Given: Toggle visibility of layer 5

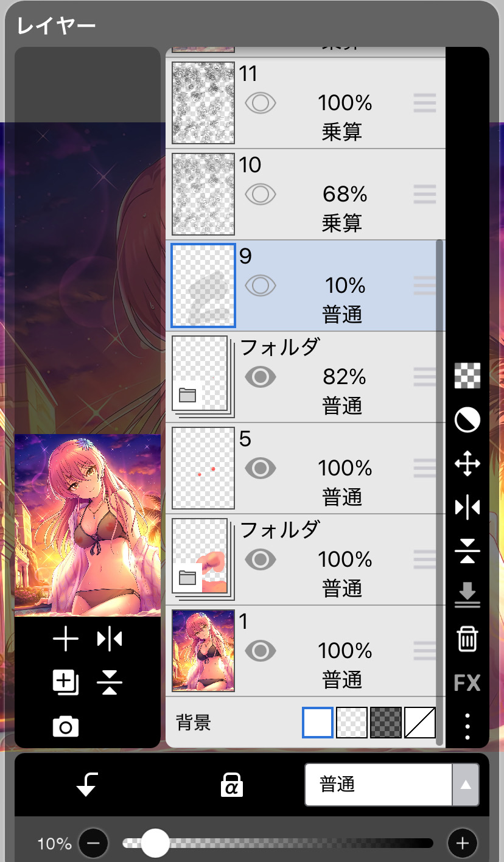Looking at the screenshot, I should coord(261,468).
